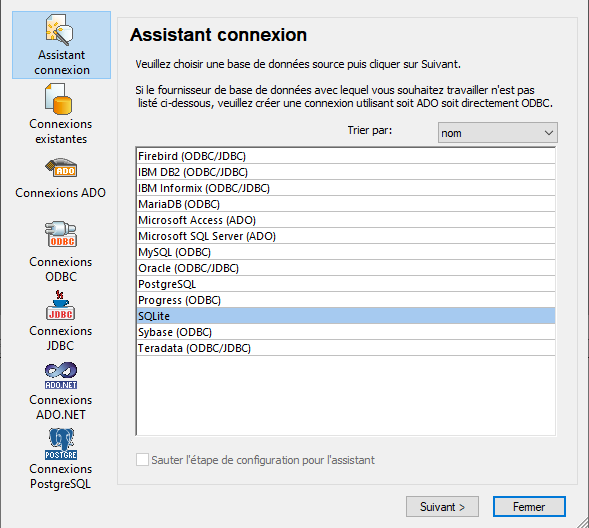
Task: Pick IBM DB2 (ODBC/JDBC) from list
Action: [x=346, y=172]
